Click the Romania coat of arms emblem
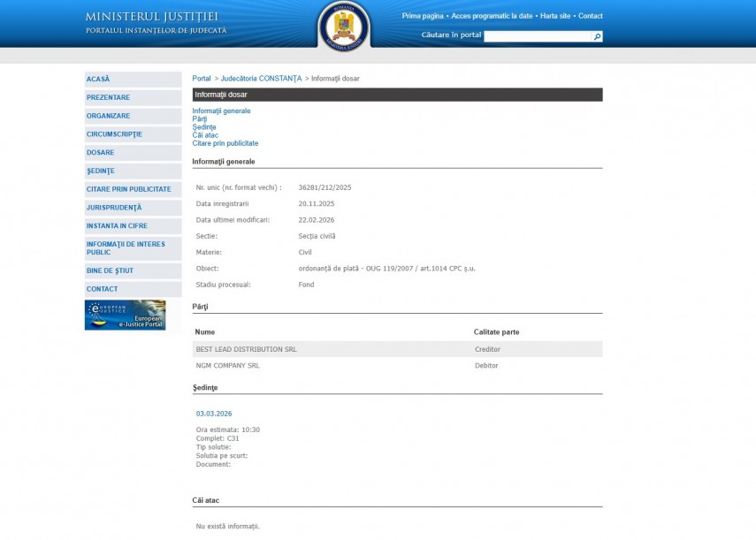Screen dimensions: 756x540 click(344, 27)
